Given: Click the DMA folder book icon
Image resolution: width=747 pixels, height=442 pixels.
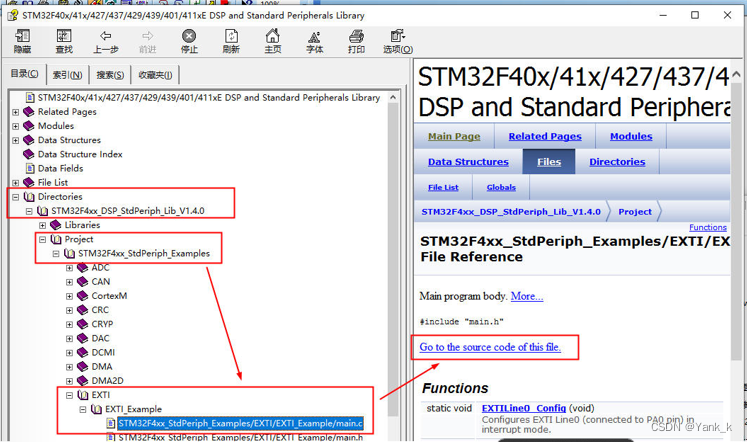Looking at the screenshot, I should tap(83, 367).
